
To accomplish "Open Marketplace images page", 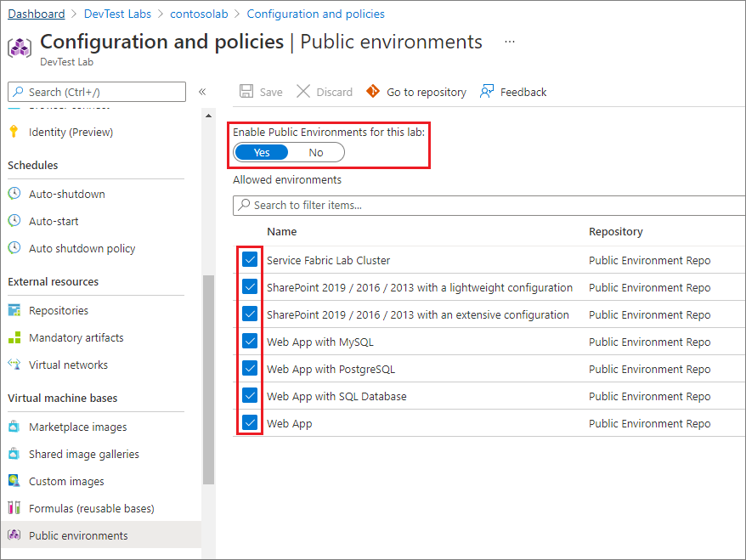I will point(77,427).
